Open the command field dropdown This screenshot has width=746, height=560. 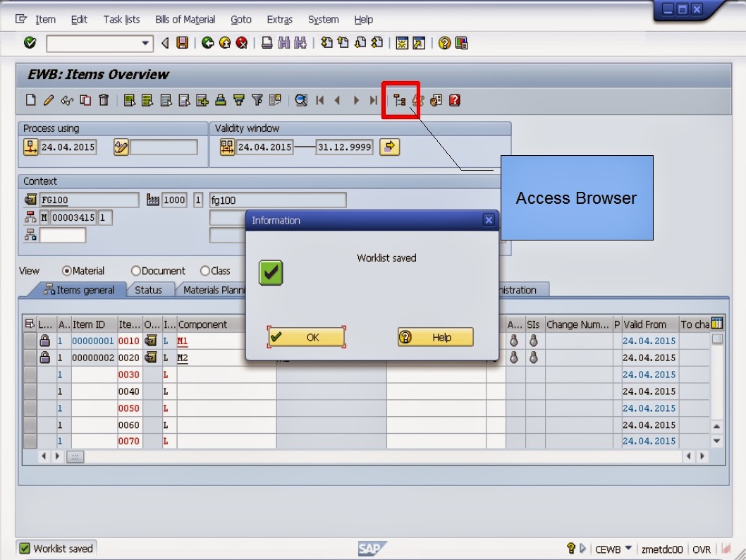point(145,43)
